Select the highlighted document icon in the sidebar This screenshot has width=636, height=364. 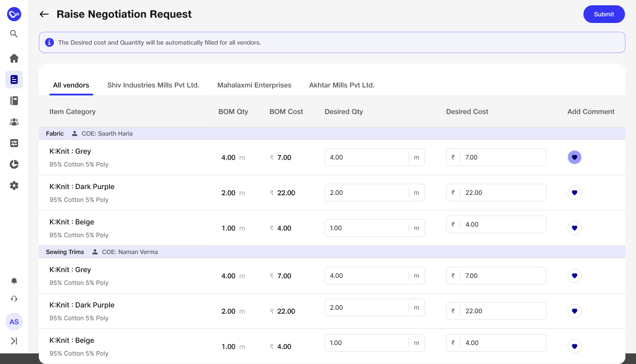[14, 80]
